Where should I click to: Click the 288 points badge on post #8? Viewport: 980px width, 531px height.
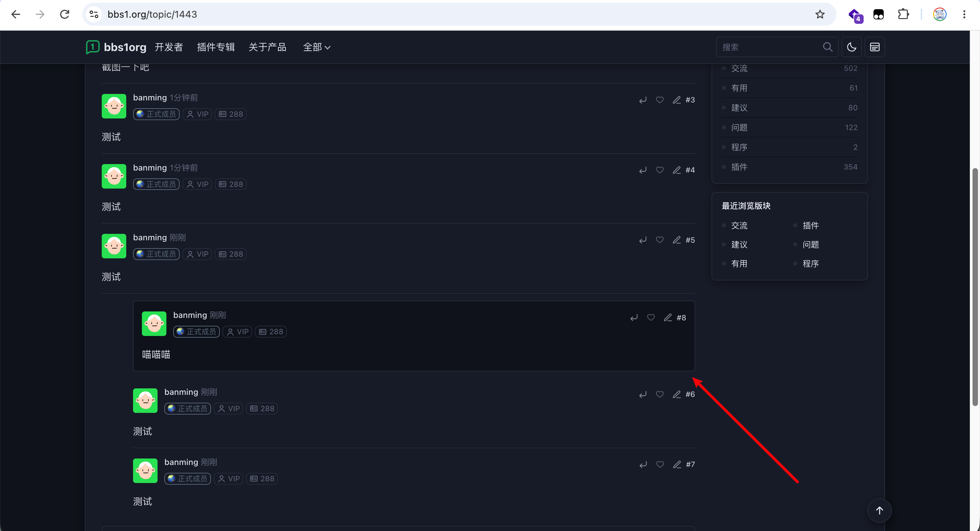click(x=271, y=332)
